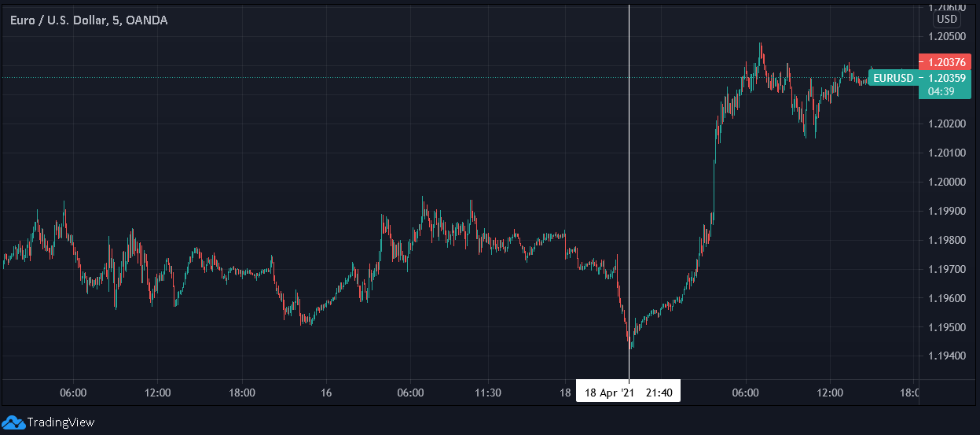Select the 16 date label on time axis
980x435 pixels.
327,392
